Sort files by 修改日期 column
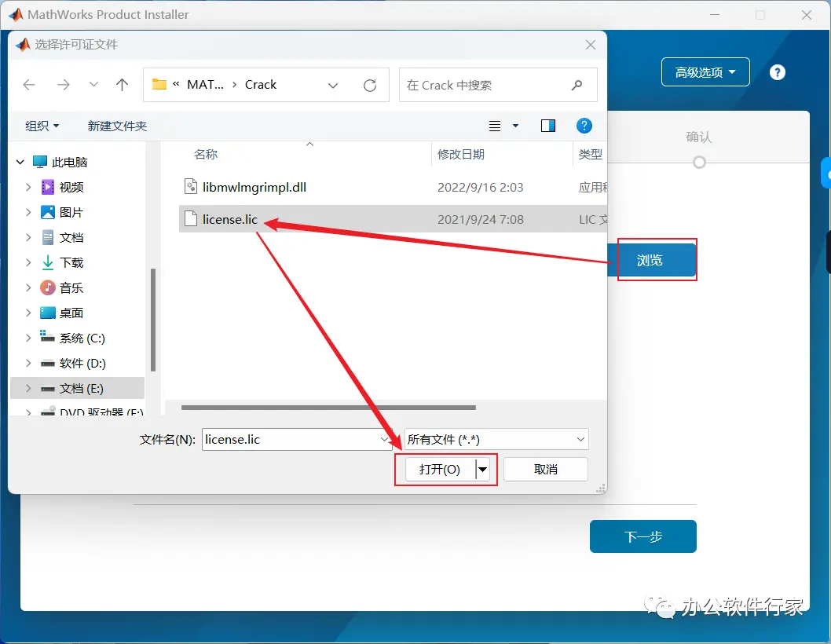The image size is (831, 644). coord(460,154)
